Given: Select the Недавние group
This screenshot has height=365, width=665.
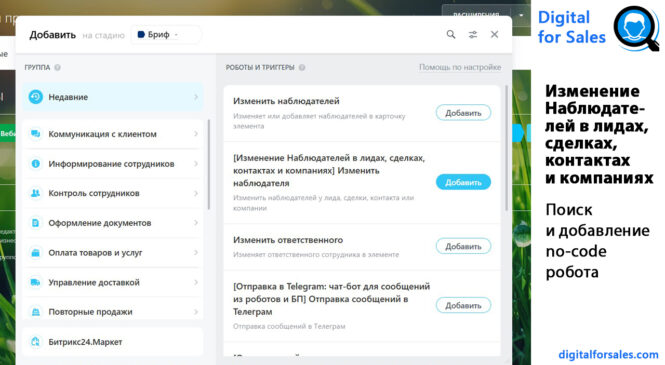Looking at the screenshot, I should point(113,97).
